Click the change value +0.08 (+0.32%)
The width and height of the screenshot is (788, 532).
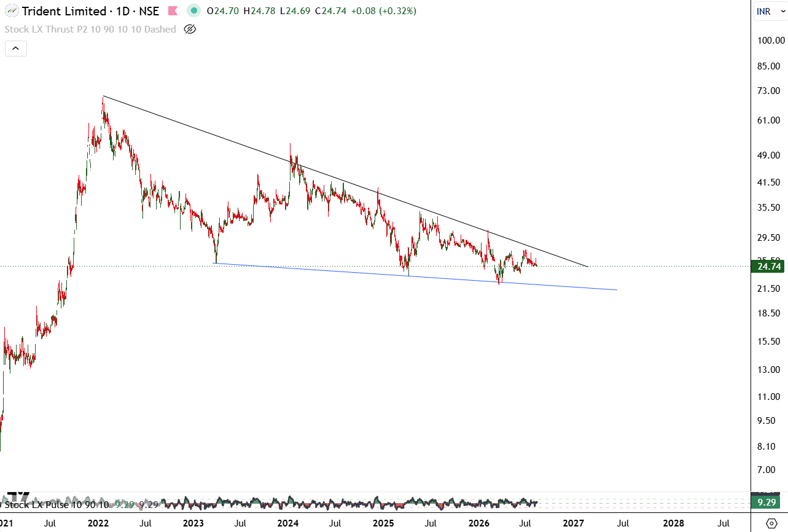[x=384, y=11]
